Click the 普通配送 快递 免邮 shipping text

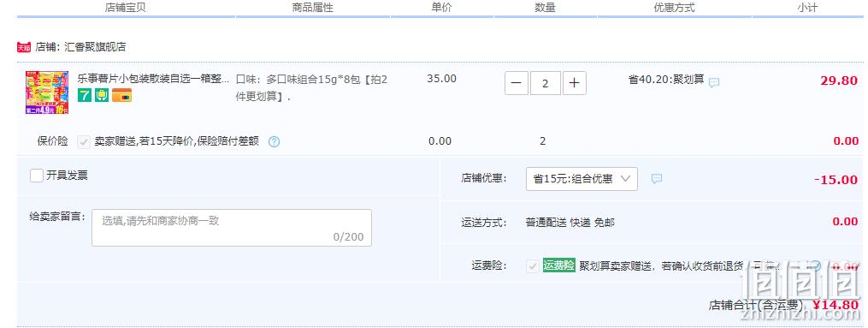coord(570,223)
